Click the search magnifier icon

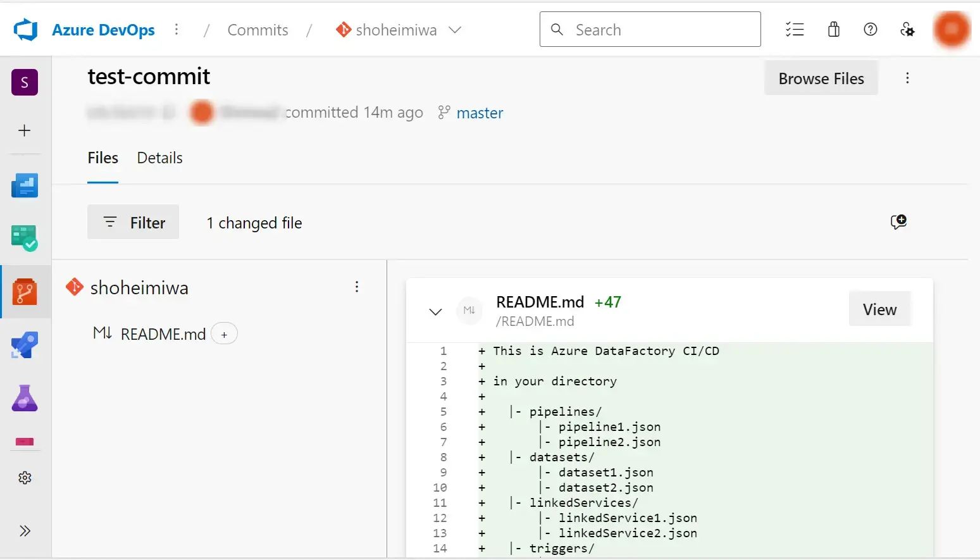click(x=557, y=29)
